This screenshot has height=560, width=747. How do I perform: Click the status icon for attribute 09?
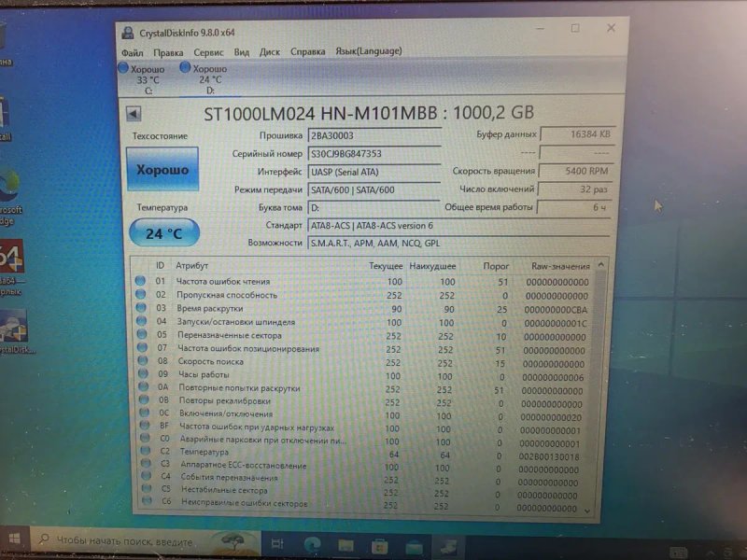pos(144,373)
